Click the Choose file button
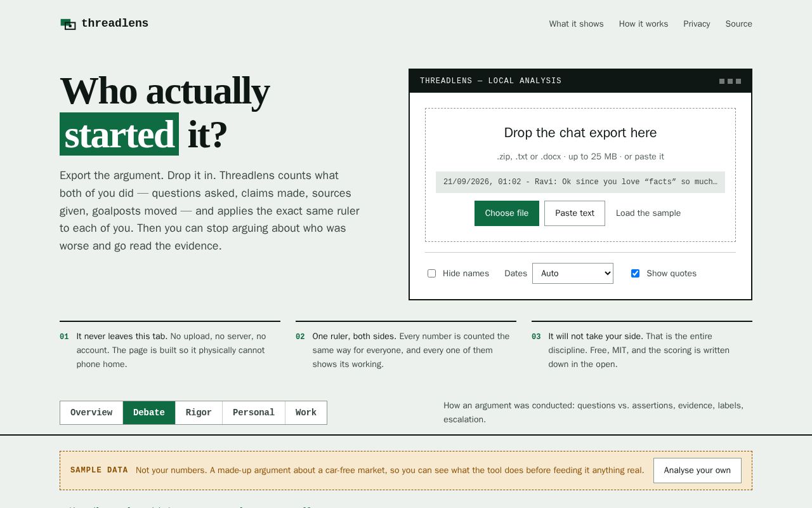 pyautogui.click(x=507, y=213)
